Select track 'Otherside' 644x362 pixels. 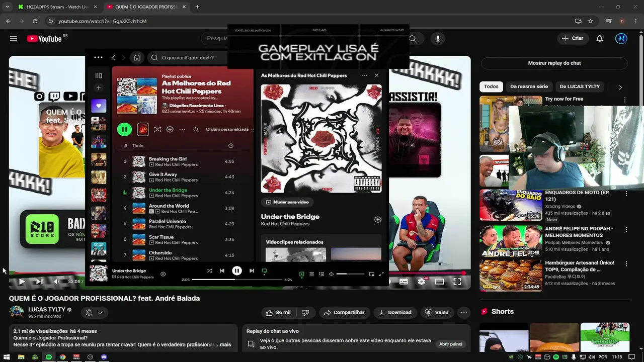click(x=160, y=253)
